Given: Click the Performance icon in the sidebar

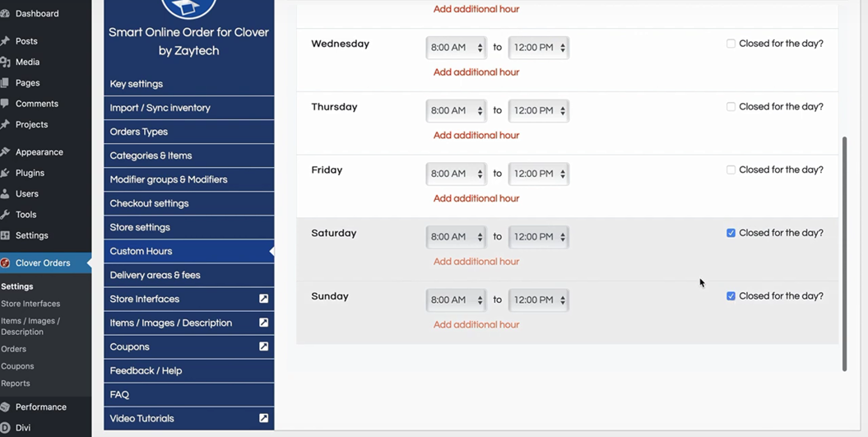Looking at the screenshot, I should 5,407.
